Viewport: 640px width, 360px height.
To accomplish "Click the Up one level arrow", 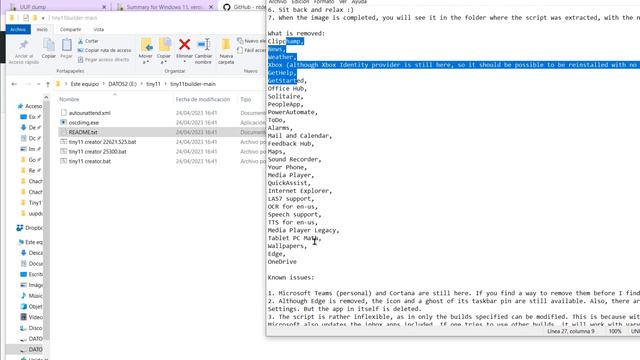I will [x=48, y=84].
